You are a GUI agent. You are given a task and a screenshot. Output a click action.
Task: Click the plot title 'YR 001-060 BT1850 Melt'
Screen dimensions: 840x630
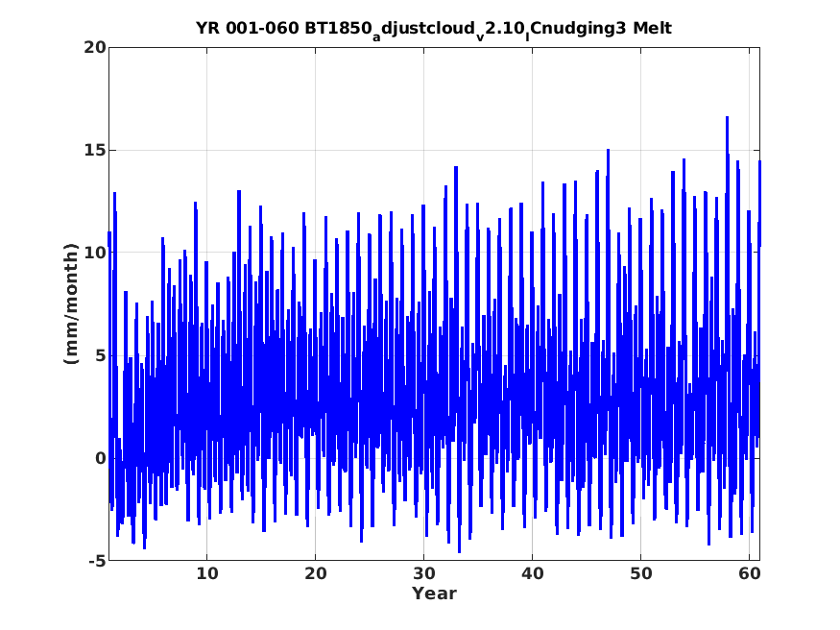(433, 30)
